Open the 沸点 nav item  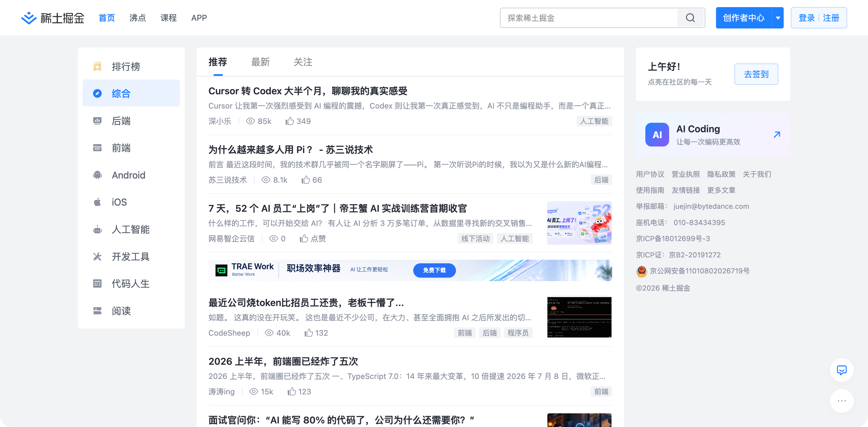[x=137, y=18]
